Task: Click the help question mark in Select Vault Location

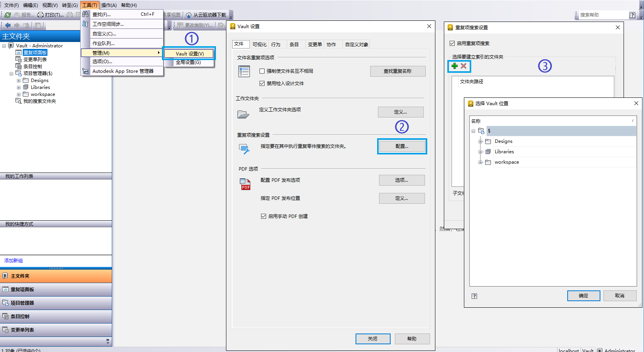Action: 474,296
